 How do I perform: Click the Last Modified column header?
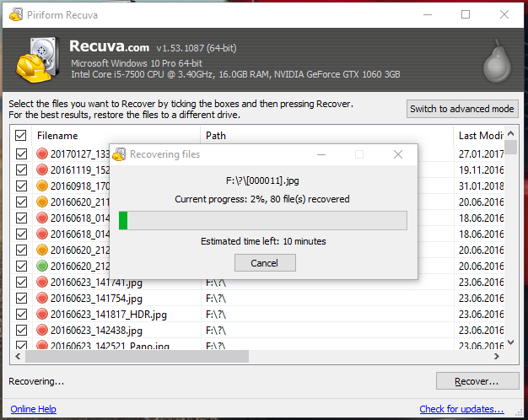tap(479, 135)
